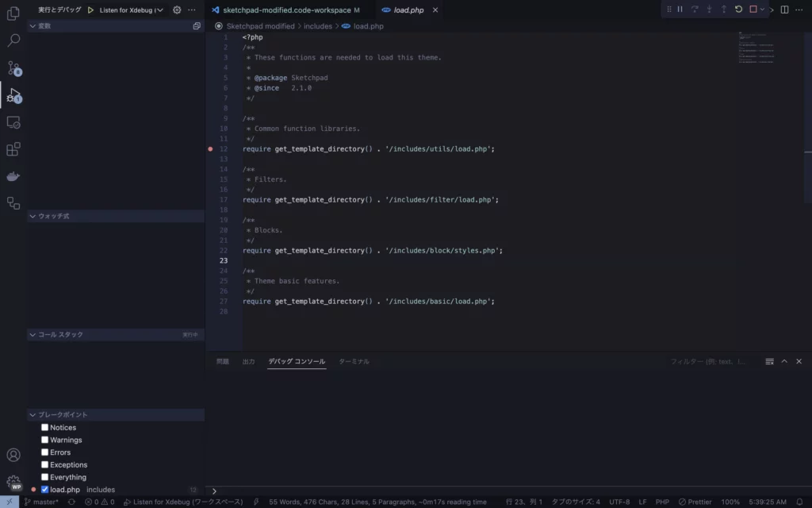Enable the Notices breakpoint checkbox
The height and width of the screenshot is (508, 812).
pyautogui.click(x=44, y=427)
